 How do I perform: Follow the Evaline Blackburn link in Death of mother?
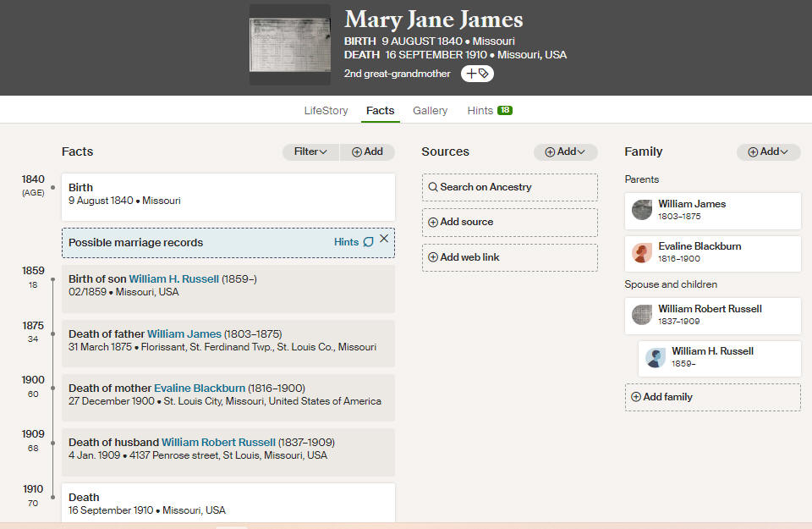(x=200, y=388)
